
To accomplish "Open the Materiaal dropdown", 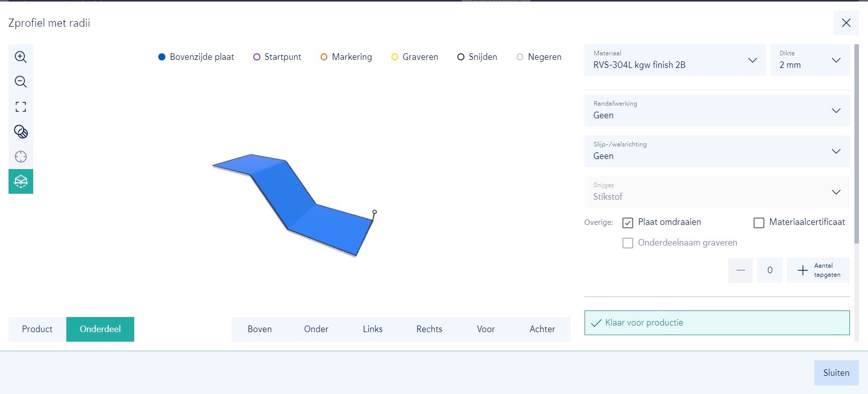I will click(674, 60).
